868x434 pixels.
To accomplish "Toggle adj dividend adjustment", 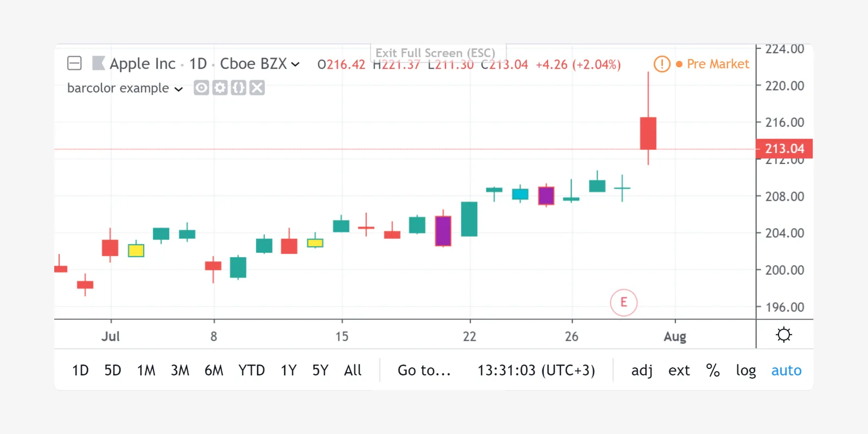I will [x=642, y=371].
